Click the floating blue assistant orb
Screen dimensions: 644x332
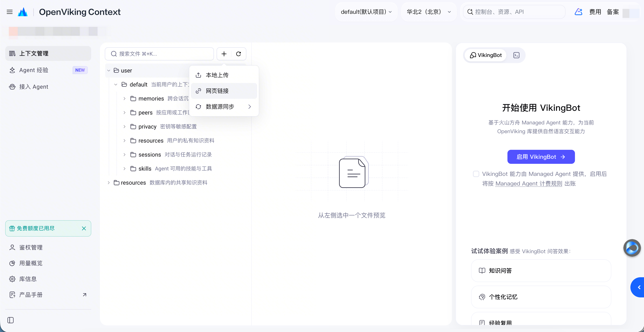tap(632, 248)
